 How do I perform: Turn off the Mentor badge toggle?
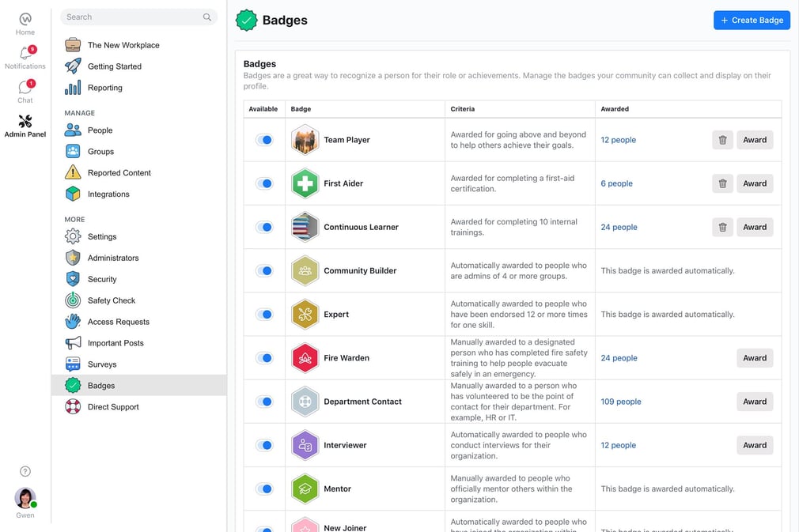coord(264,489)
